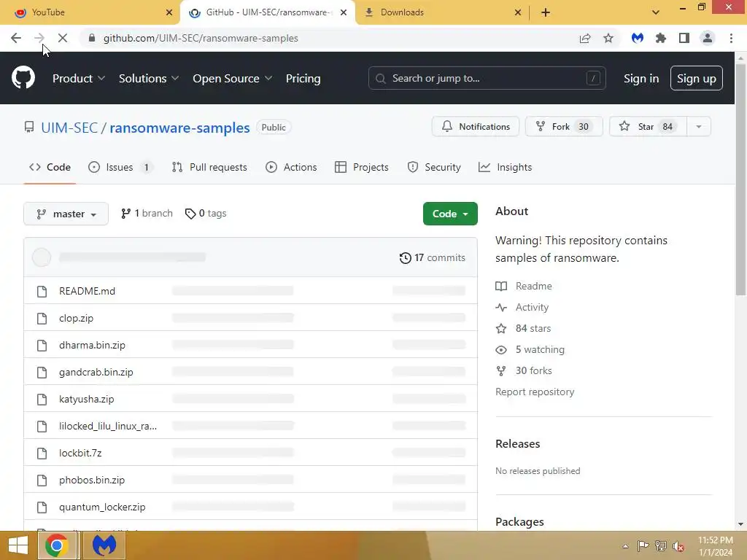Expand the Solutions menu
The image size is (747, 560).
(x=149, y=79)
